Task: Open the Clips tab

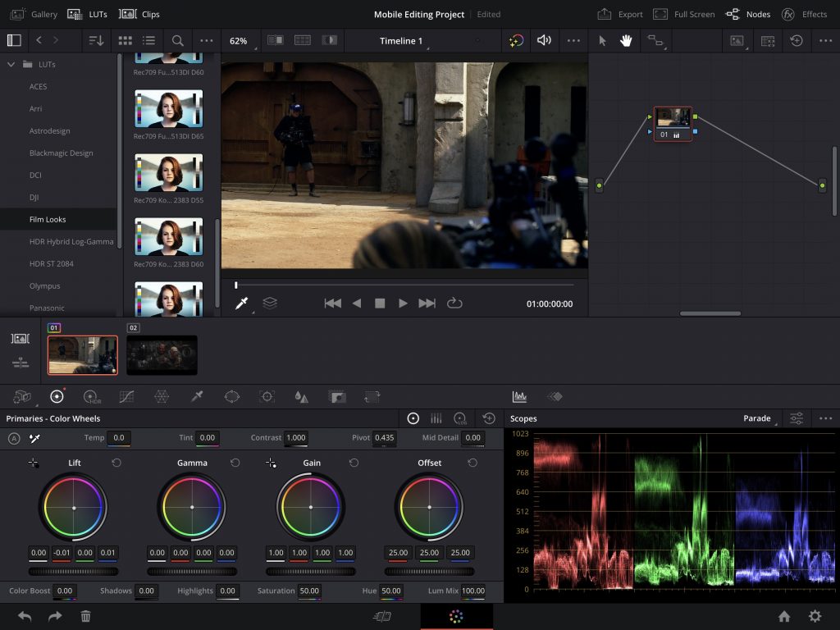Action: point(139,14)
